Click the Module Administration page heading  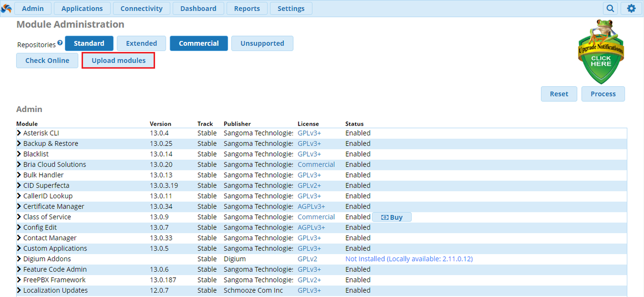(70, 24)
